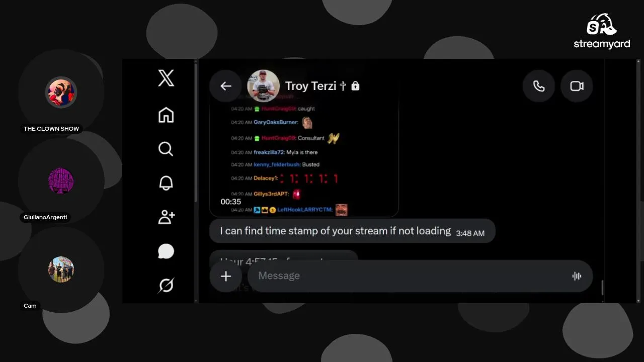Select GiulianoArgenti participant avatar
Screen dimensions: 644x362
pyautogui.click(x=61, y=181)
